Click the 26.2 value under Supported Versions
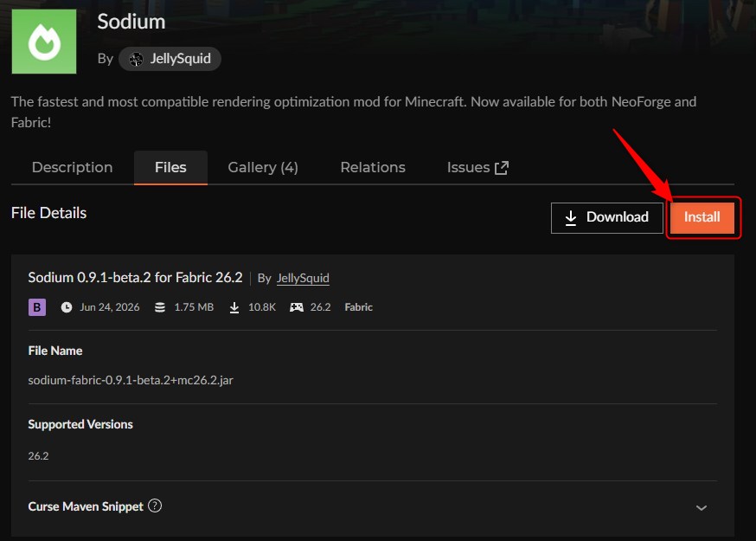Screen dimensions: 756x541 (39, 456)
